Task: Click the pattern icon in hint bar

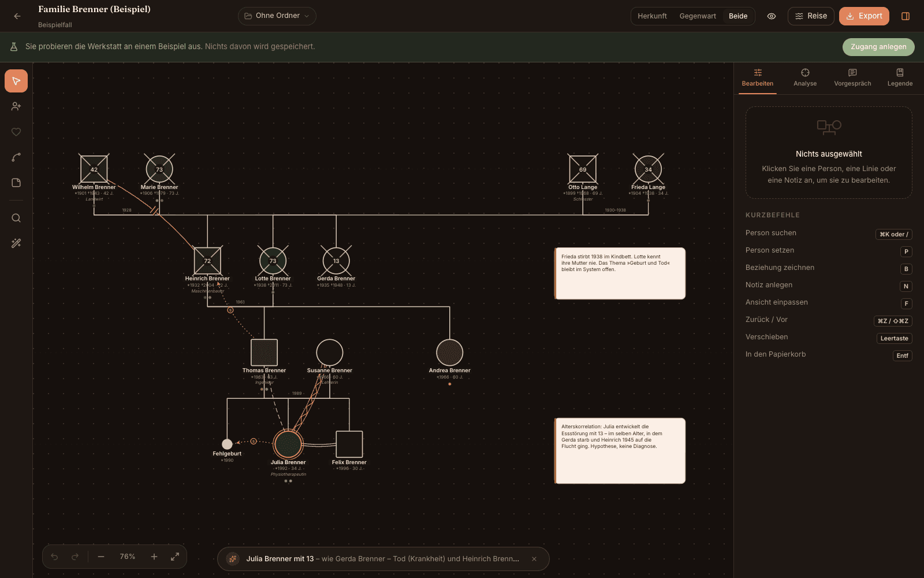Action: point(233,559)
